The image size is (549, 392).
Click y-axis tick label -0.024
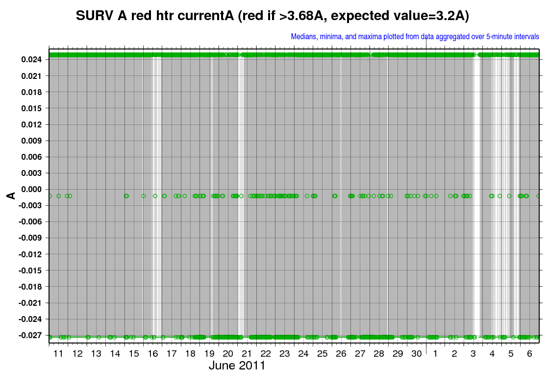point(30,319)
